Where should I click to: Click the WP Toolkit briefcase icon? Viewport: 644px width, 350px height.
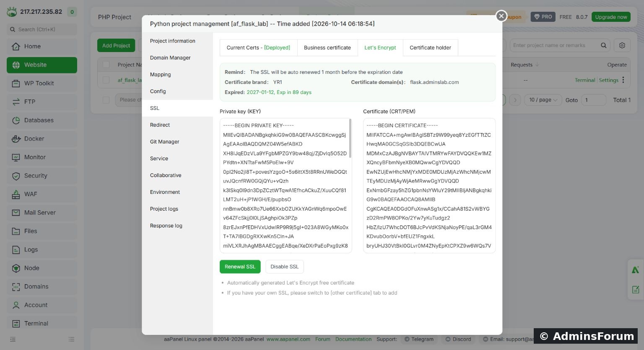16,84
